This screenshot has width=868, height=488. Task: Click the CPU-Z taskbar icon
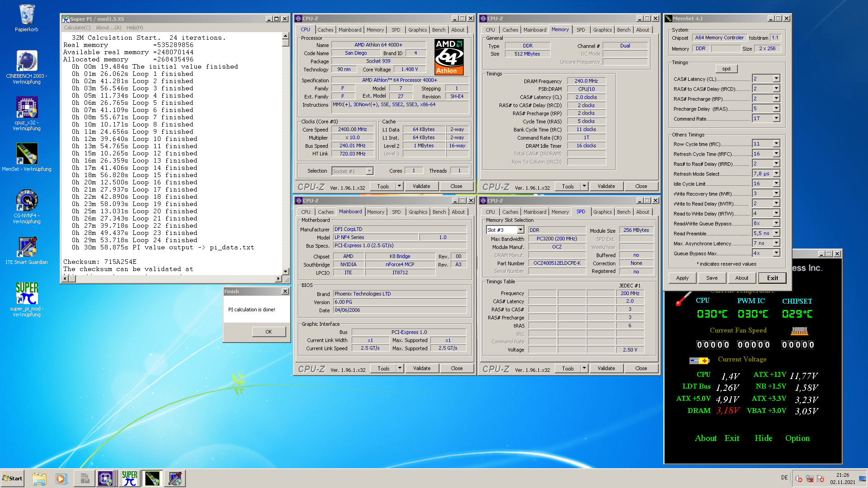[105, 479]
